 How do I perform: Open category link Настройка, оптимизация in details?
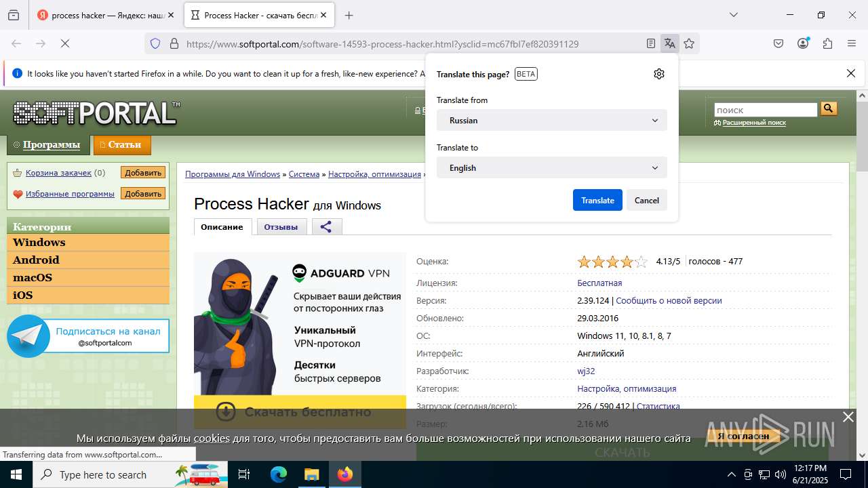[x=627, y=388]
